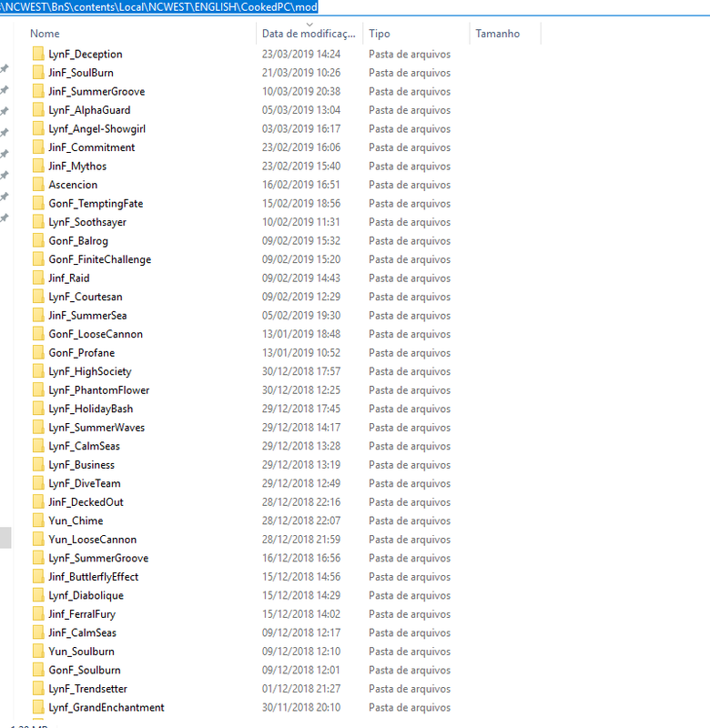Screen dimensions: 710x728
Task: Click the LynF_Business folder icon
Action: [x=38, y=465]
